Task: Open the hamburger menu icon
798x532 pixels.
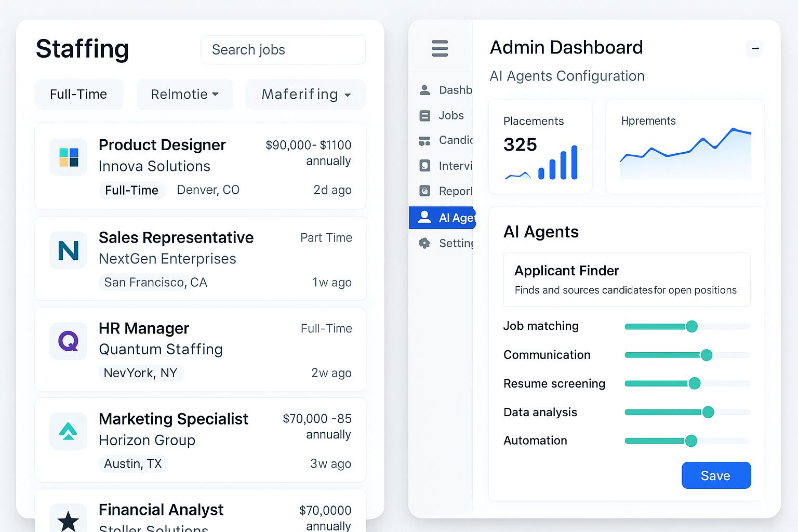Action: [440, 48]
